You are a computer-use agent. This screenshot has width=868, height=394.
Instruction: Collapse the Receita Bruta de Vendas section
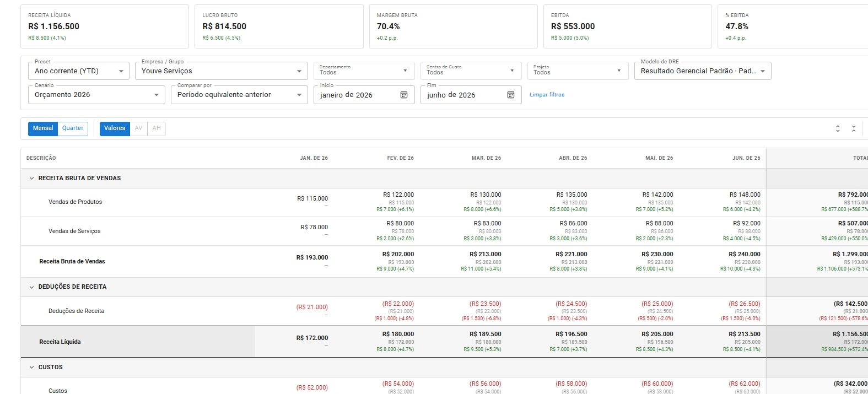click(x=31, y=179)
